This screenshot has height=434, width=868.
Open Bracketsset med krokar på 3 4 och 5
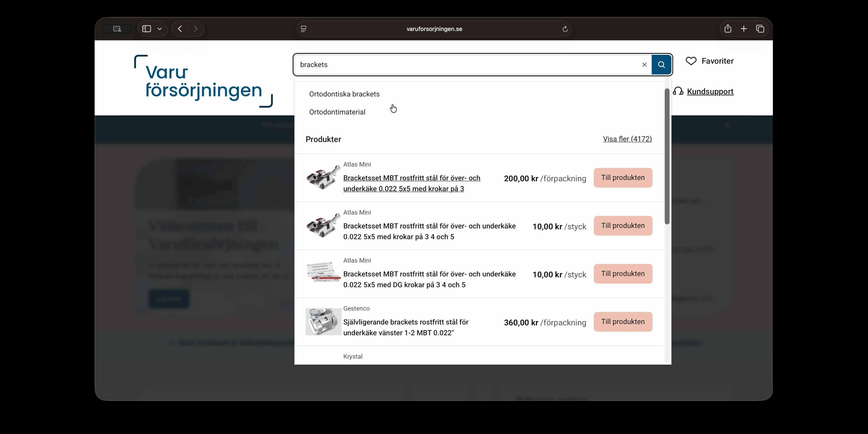click(x=429, y=231)
